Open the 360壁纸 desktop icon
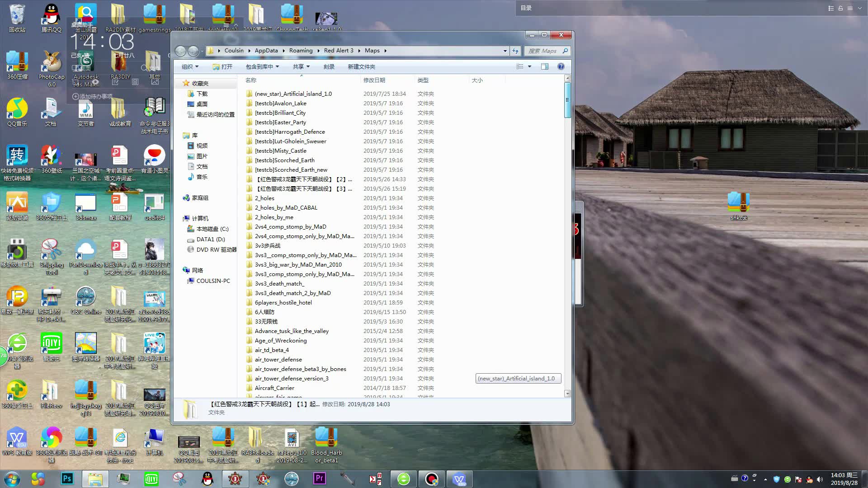 coord(52,159)
